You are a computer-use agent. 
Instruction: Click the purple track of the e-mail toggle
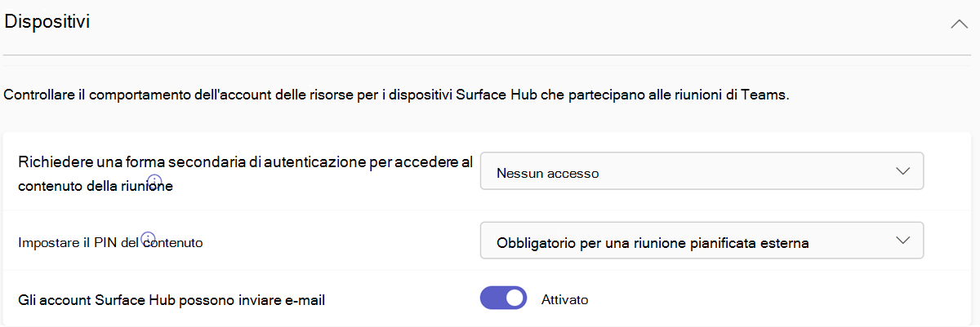(x=491, y=299)
